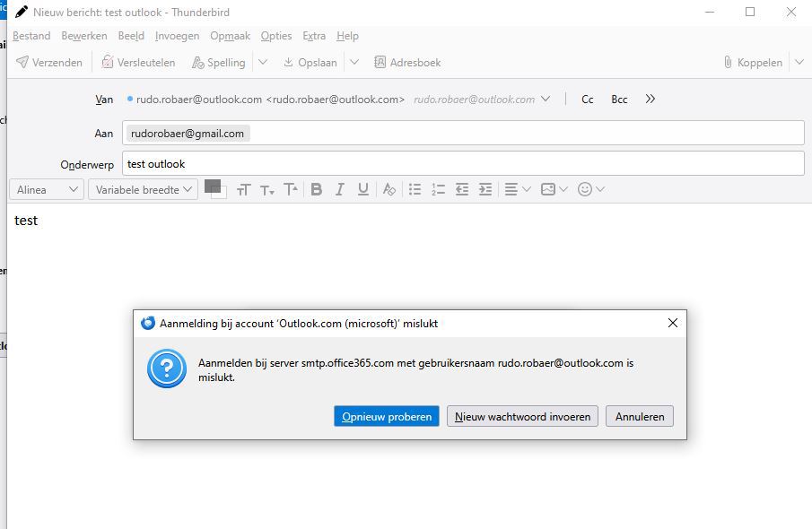This screenshot has width=812, height=529.
Task: Select the rudorobaer@gmail.com recipient pill
Action: tap(188, 134)
